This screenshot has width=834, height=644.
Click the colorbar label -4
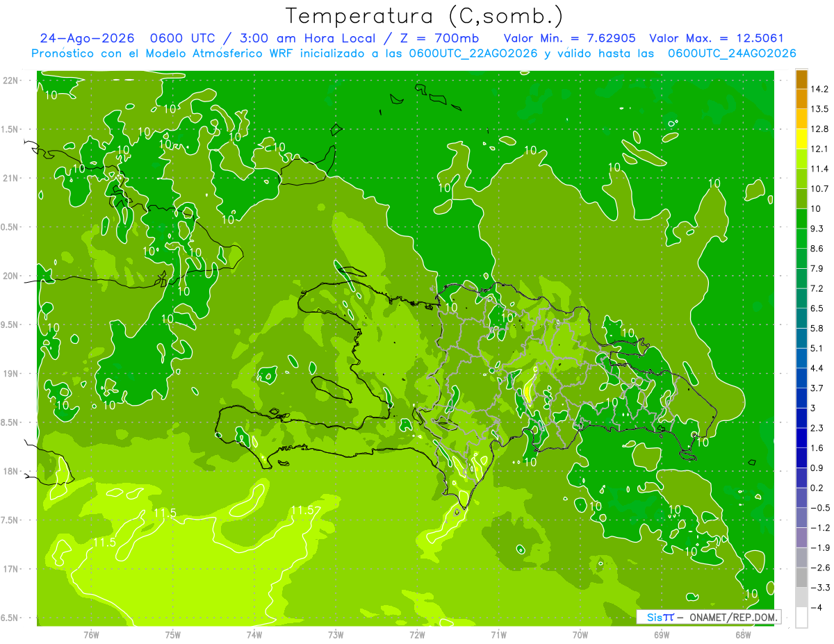coord(817,608)
